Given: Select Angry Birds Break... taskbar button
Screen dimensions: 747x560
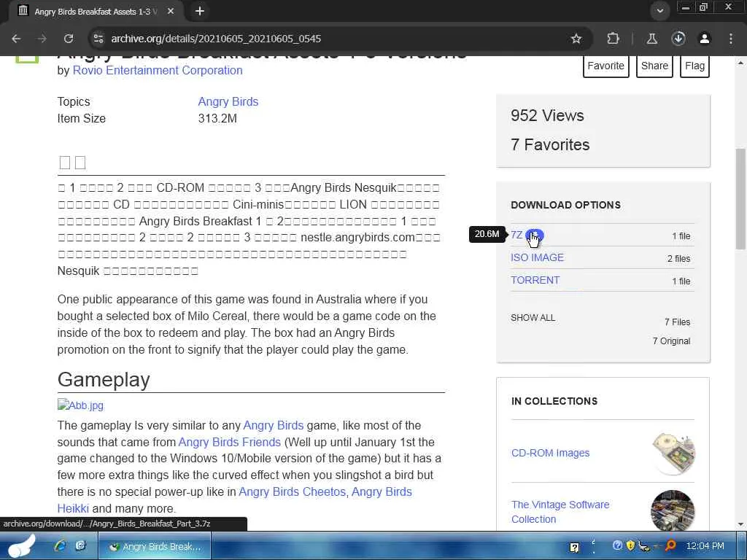Looking at the screenshot, I should (155, 547).
